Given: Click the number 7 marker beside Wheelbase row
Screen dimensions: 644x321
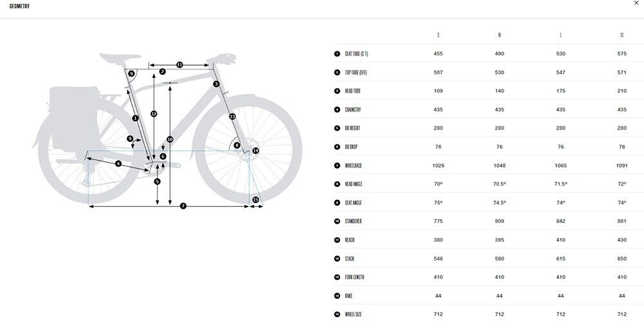Looking at the screenshot, I should tap(337, 166).
